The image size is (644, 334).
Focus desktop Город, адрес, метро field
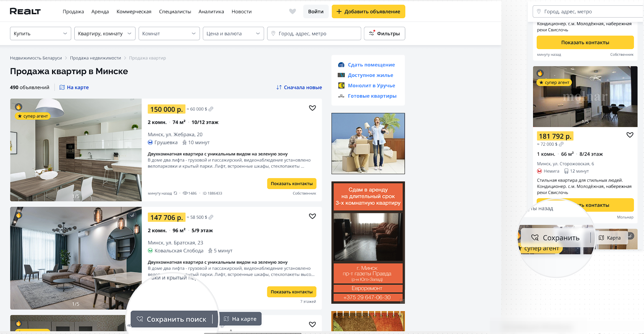point(314,34)
